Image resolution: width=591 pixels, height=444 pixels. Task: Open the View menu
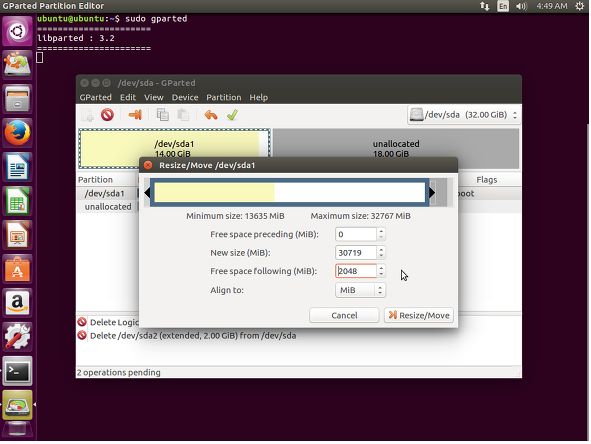(x=153, y=97)
